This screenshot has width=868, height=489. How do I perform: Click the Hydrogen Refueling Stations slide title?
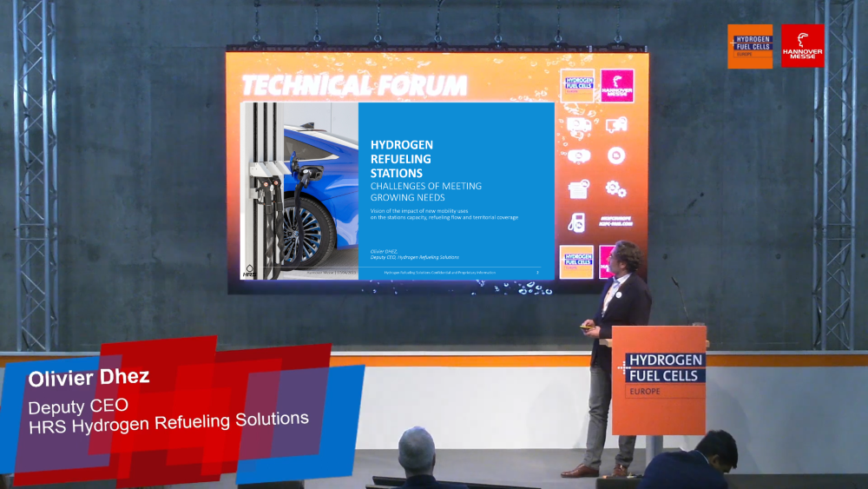402,159
